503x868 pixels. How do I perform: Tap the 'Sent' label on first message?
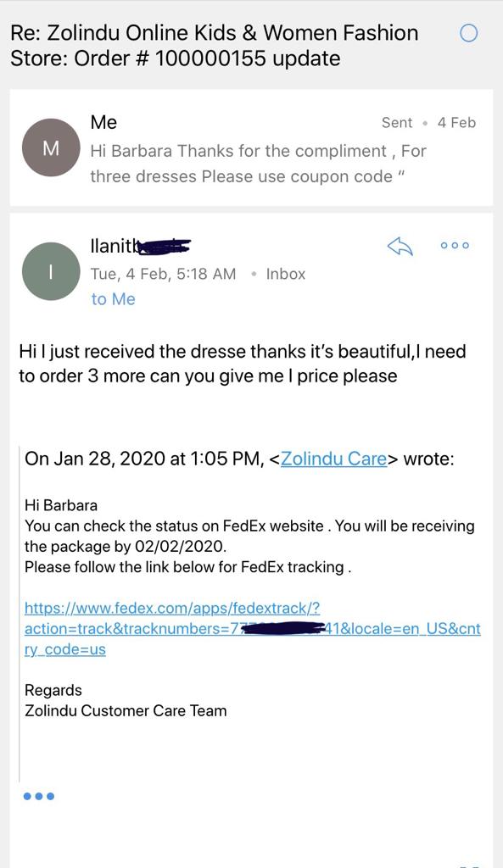click(397, 122)
